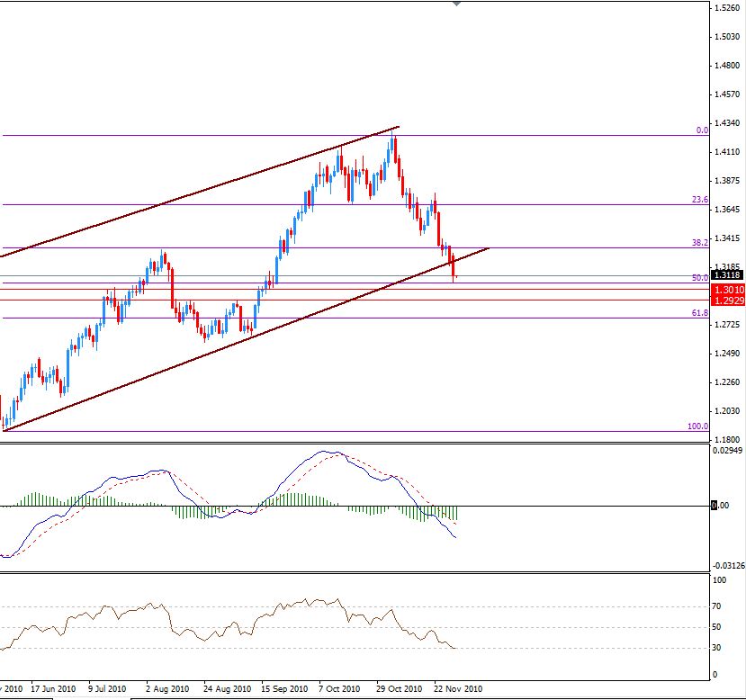Click the red 1.3010 price level tag

726,289
